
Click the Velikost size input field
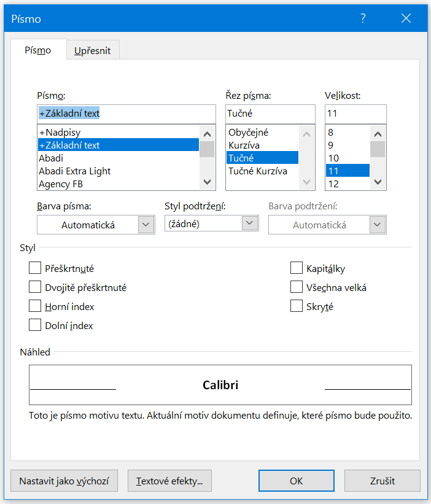(355, 114)
